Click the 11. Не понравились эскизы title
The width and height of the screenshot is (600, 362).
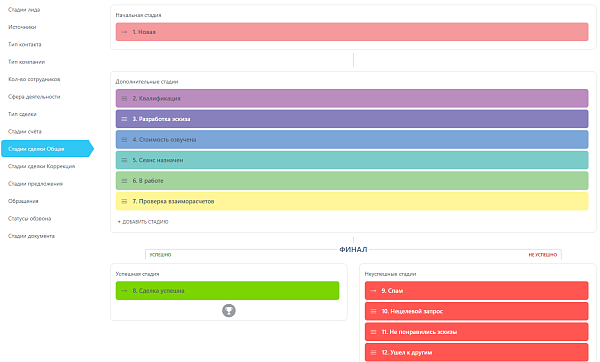tap(419, 332)
